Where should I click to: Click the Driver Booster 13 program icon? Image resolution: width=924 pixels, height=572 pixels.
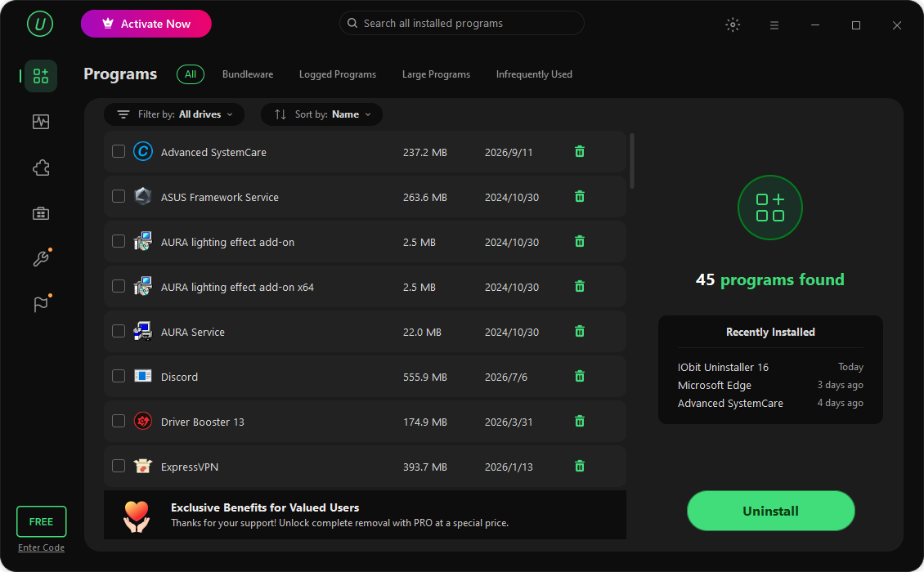click(142, 421)
